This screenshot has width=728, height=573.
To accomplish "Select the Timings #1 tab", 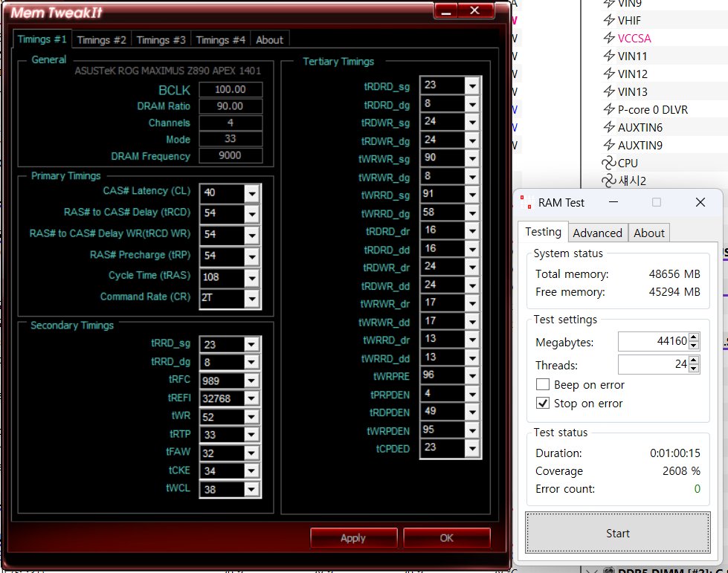I will tap(42, 39).
